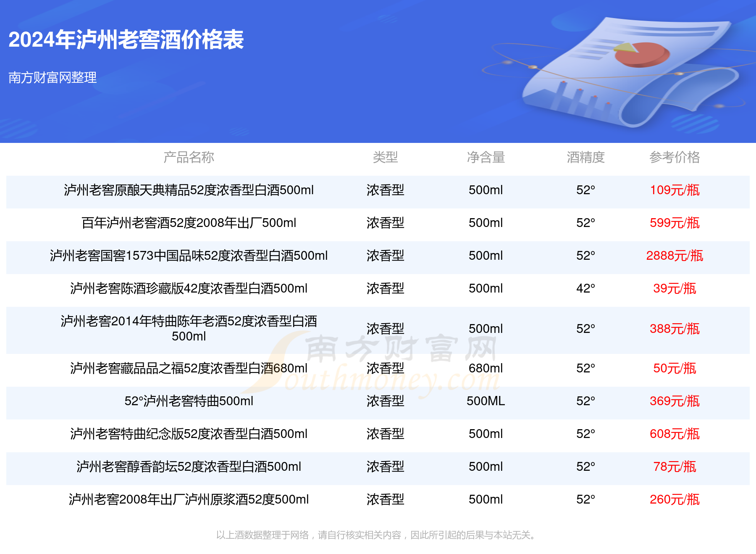Click price 78元/瓶
756x554 pixels.
point(675,467)
